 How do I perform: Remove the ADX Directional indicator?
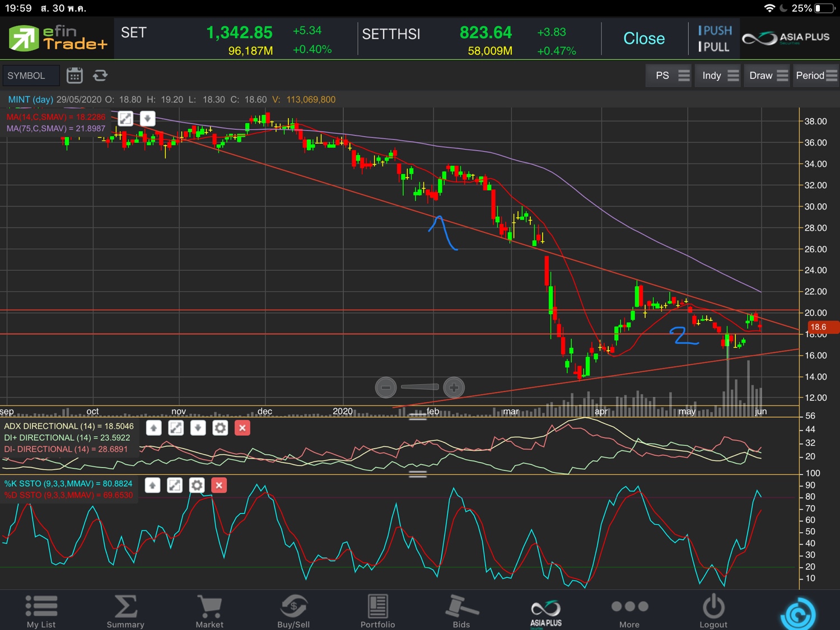tap(242, 428)
